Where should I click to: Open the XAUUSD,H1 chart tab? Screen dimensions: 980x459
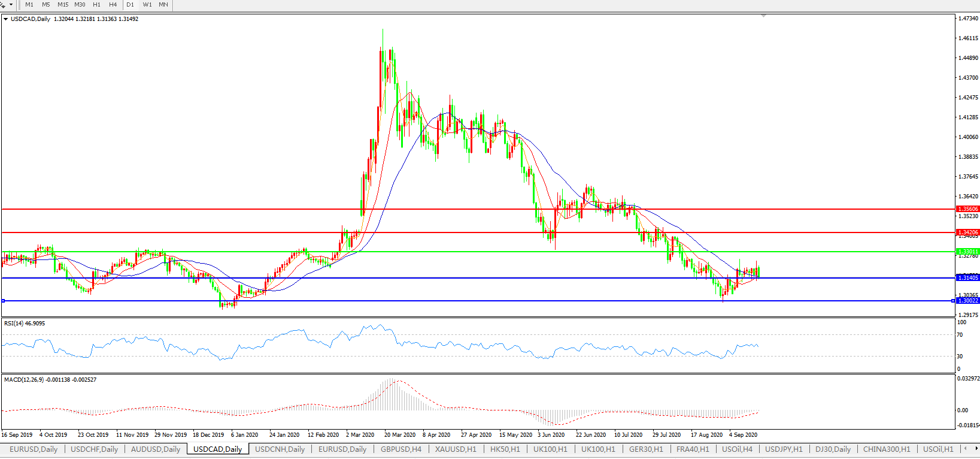tap(456, 449)
